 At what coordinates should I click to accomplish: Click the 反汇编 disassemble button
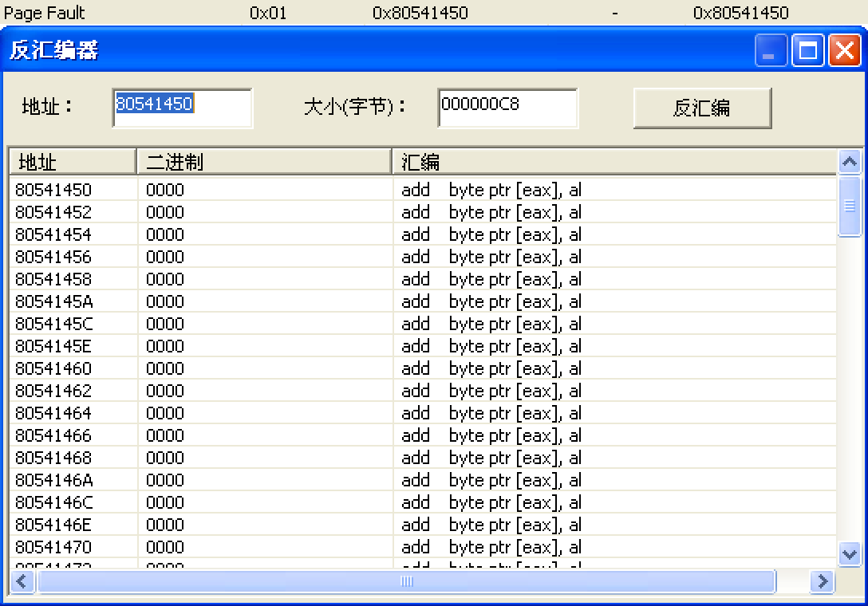click(x=701, y=108)
